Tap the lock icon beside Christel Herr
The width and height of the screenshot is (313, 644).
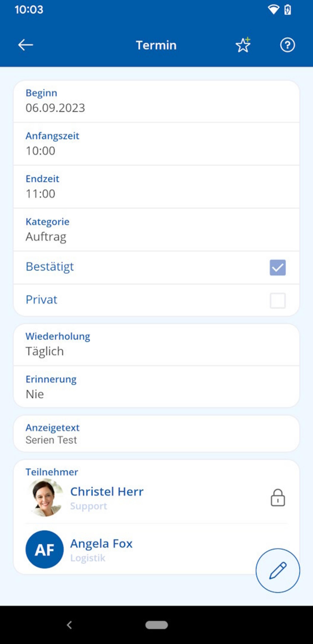pos(277,498)
